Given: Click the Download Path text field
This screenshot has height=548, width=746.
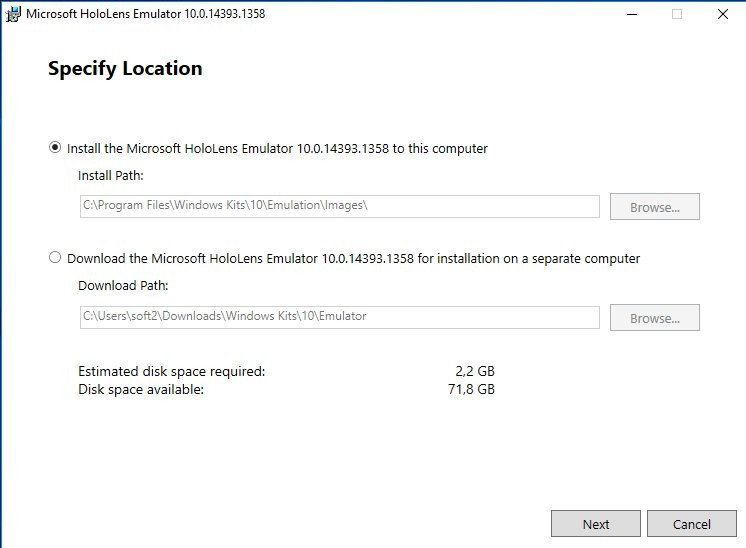Looking at the screenshot, I should point(340,317).
